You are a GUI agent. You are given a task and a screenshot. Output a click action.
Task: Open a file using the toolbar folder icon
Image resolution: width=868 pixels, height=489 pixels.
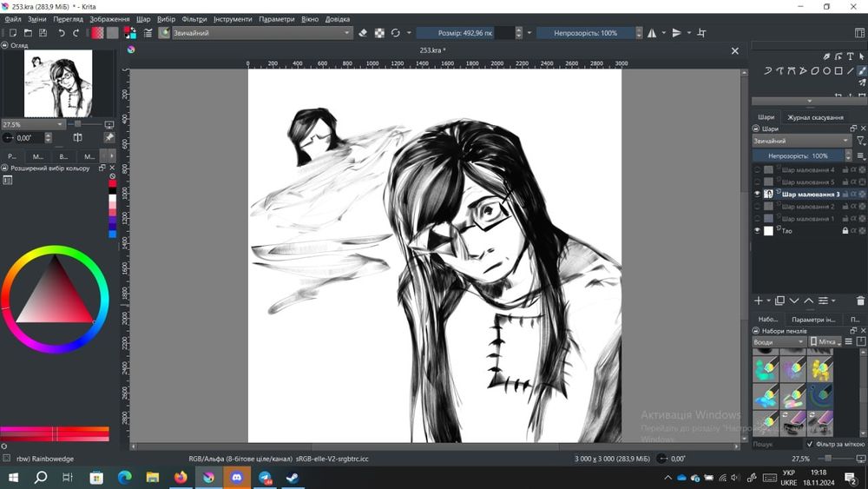click(29, 33)
